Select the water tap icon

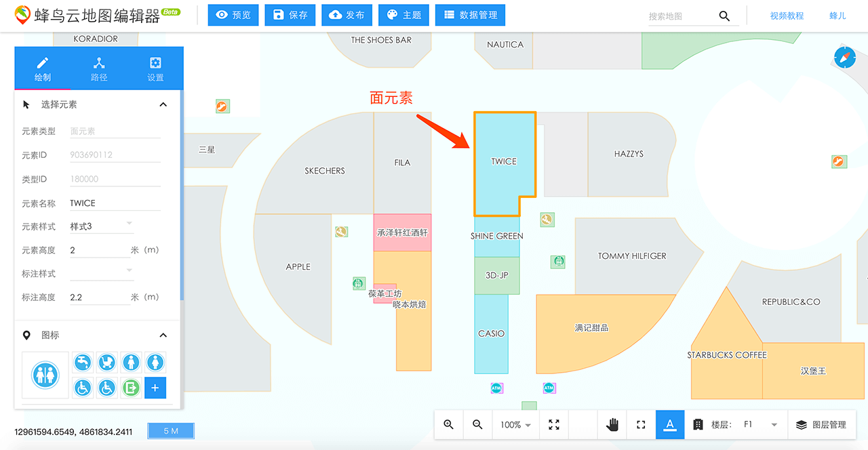pos(83,363)
